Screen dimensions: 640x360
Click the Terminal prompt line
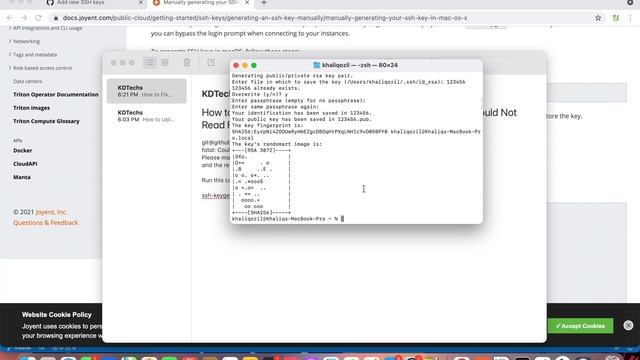coord(288,219)
